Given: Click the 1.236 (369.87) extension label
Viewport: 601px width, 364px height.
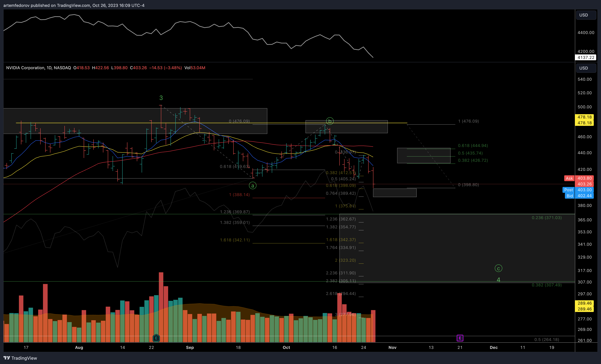Looking at the screenshot, I should click(235, 212).
